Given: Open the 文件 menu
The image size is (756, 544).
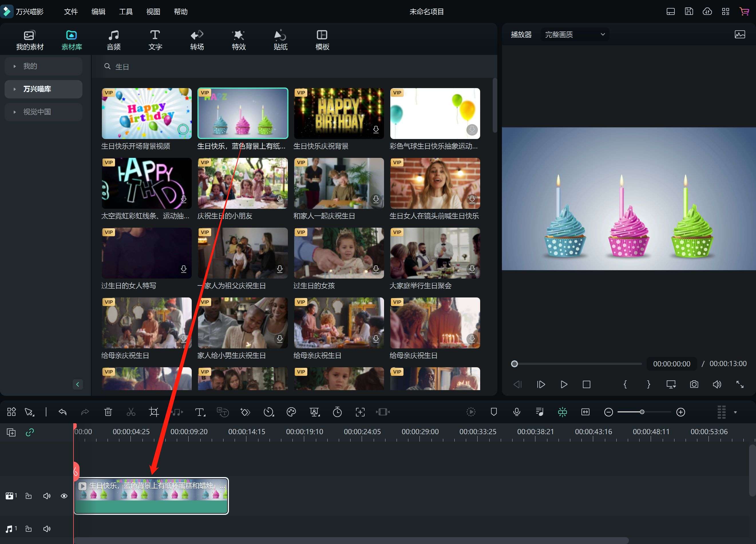Looking at the screenshot, I should point(71,12).
